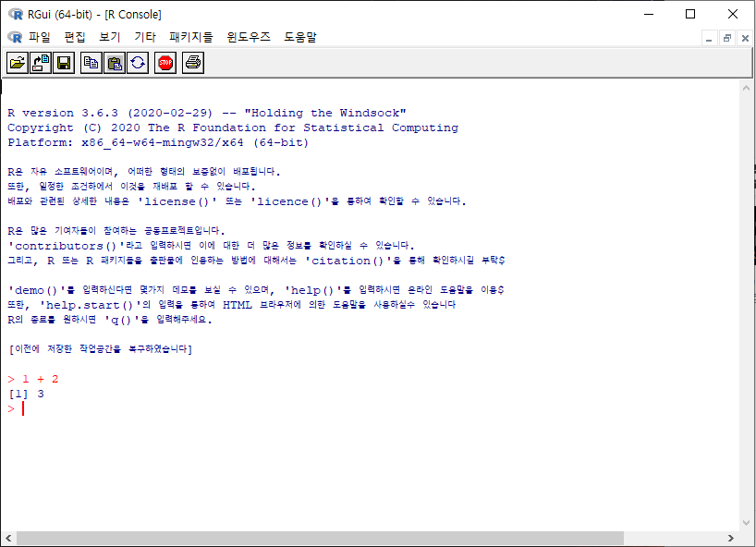
Task: Click the Paste clipboard toolbar icon
Action: pyautogui.click(x=115, y=63)
